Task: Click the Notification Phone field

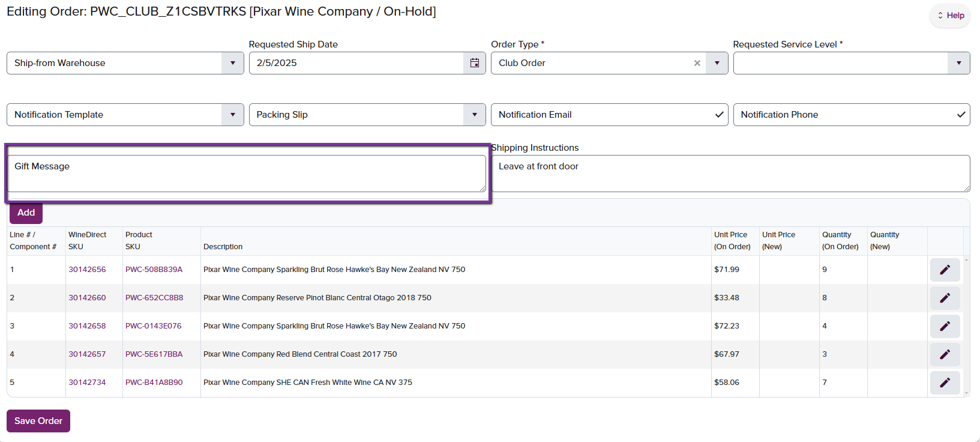Action: coord(851,115)
